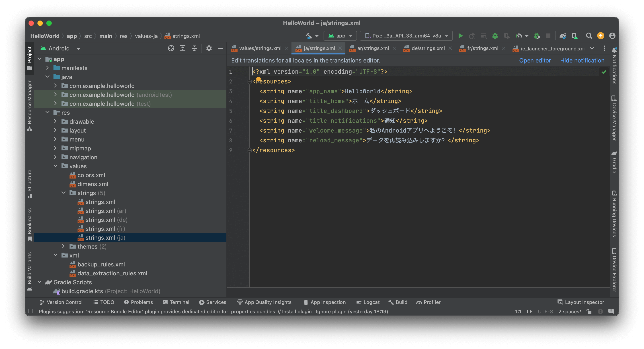
Task: Toggle file read-only lock icon
Action: (589, 312)
